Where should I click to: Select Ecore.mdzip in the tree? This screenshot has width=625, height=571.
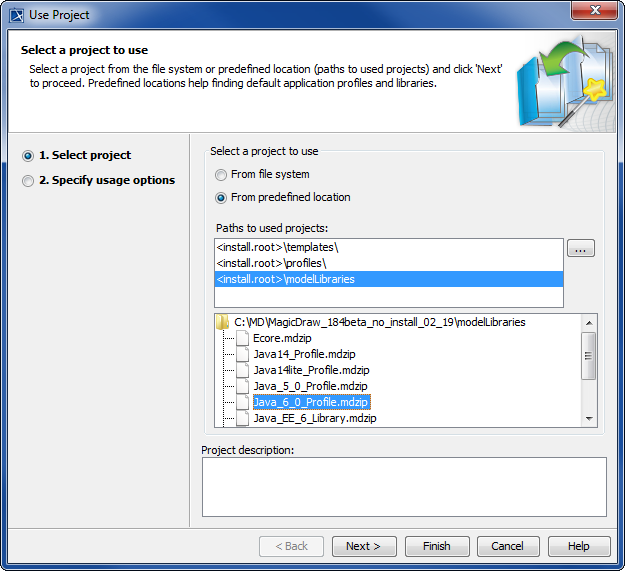click(x=282, y=338)
